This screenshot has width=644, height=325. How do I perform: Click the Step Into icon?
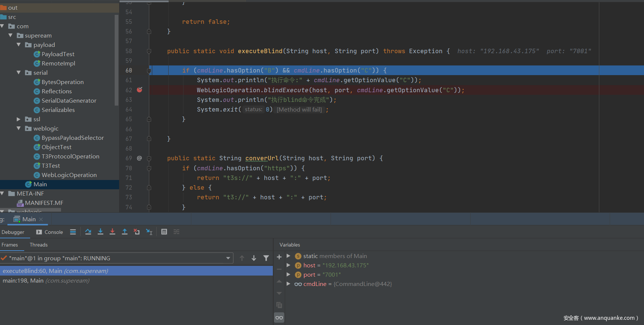[101, 232]
